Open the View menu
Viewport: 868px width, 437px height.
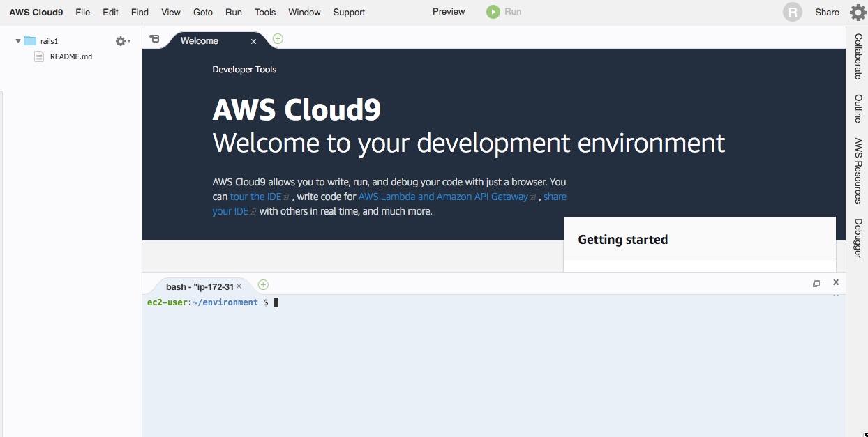pos(171,12)
